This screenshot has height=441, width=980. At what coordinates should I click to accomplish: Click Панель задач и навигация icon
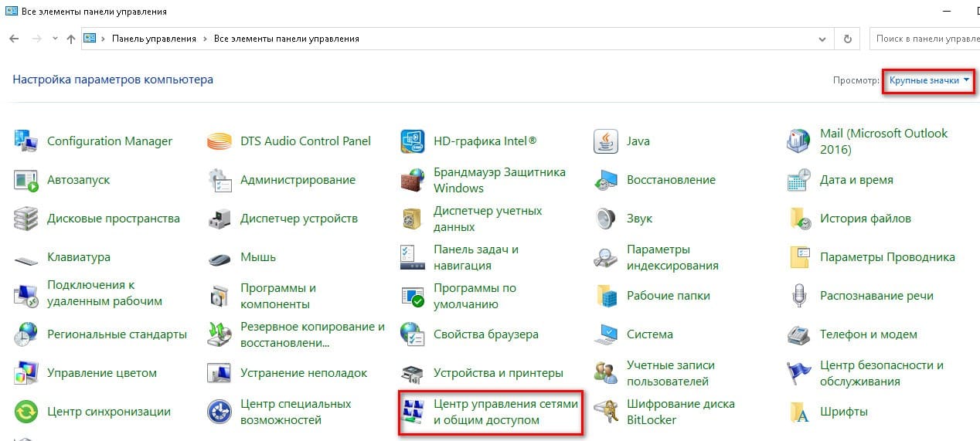[x=413, y=257]
